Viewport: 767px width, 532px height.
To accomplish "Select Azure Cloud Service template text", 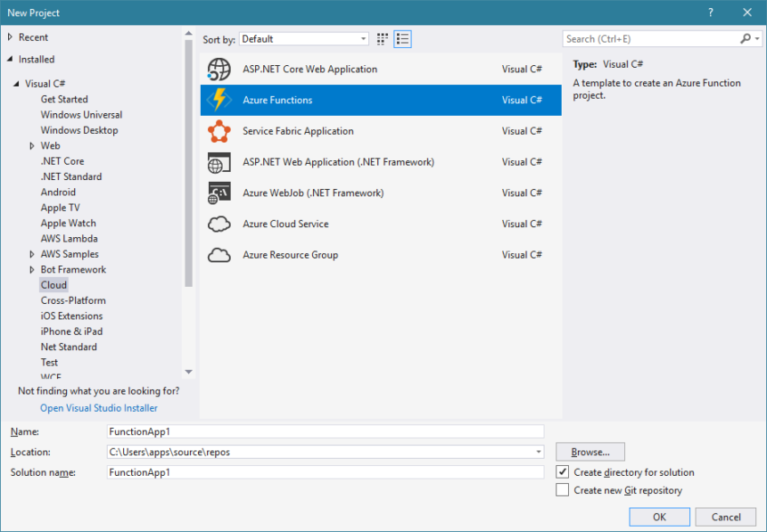I will [x=285, y=224].
